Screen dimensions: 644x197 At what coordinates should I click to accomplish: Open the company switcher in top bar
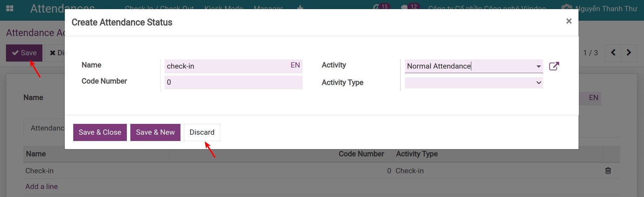coord(487,8)
